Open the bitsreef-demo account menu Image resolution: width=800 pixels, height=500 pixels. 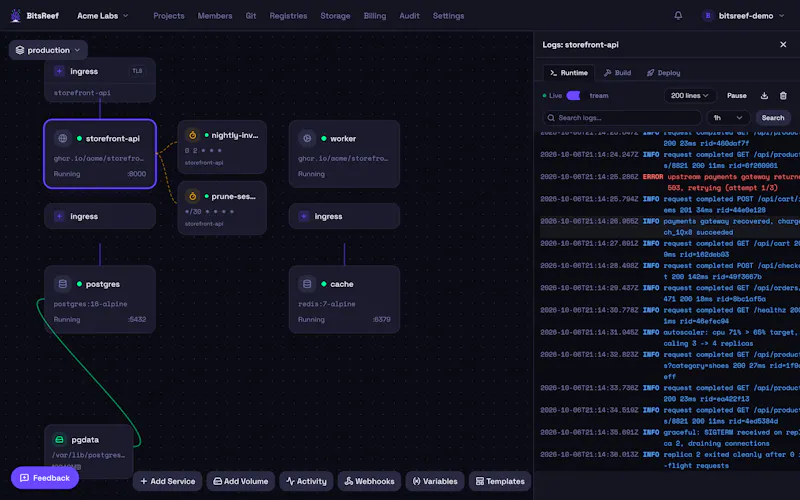pos(744,16)
